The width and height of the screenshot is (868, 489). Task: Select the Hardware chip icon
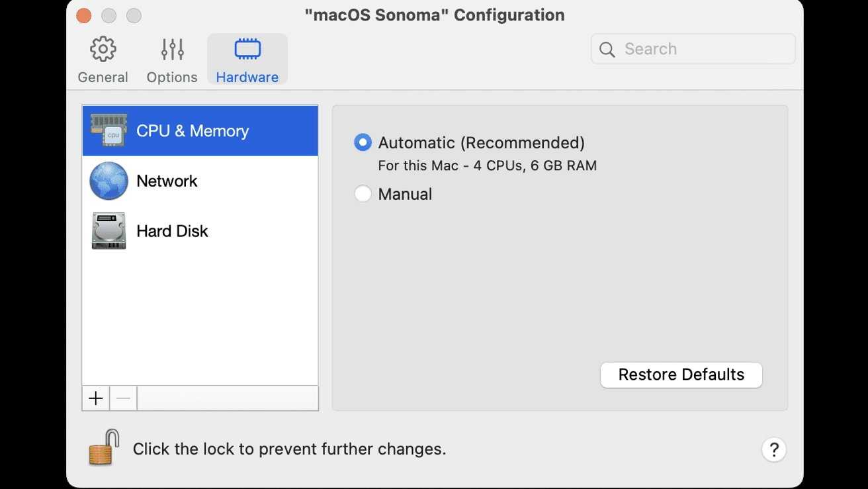point(247,49)
